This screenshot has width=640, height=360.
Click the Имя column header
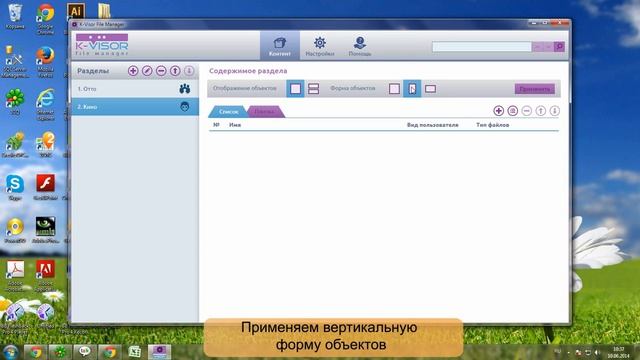[x=235, y=125]
